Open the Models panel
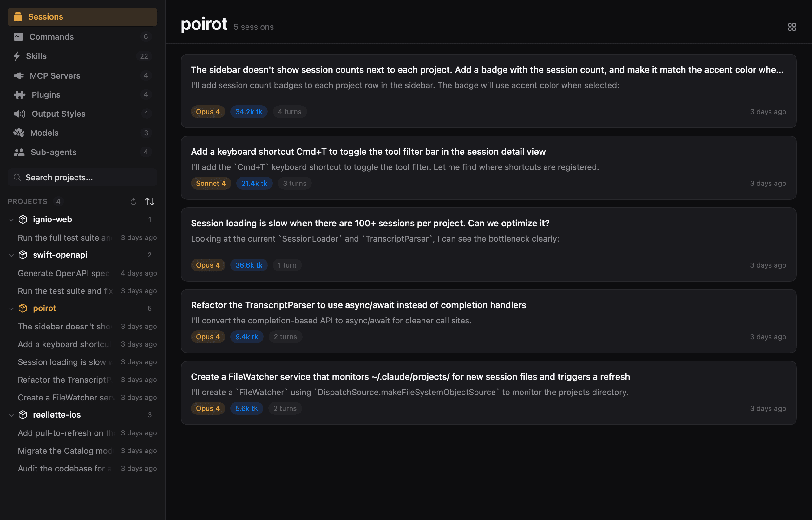 point(19,133)
